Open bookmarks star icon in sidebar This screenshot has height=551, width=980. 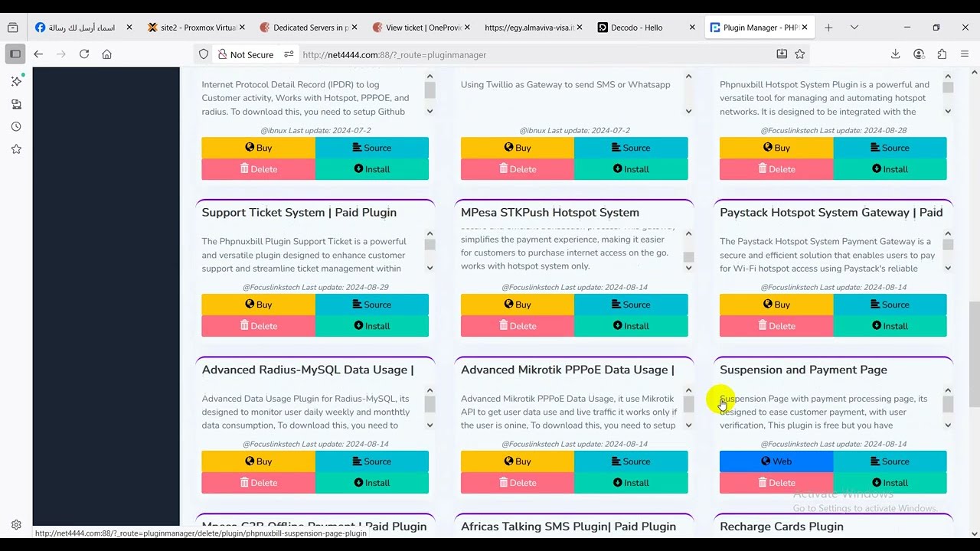coord(16,149)
